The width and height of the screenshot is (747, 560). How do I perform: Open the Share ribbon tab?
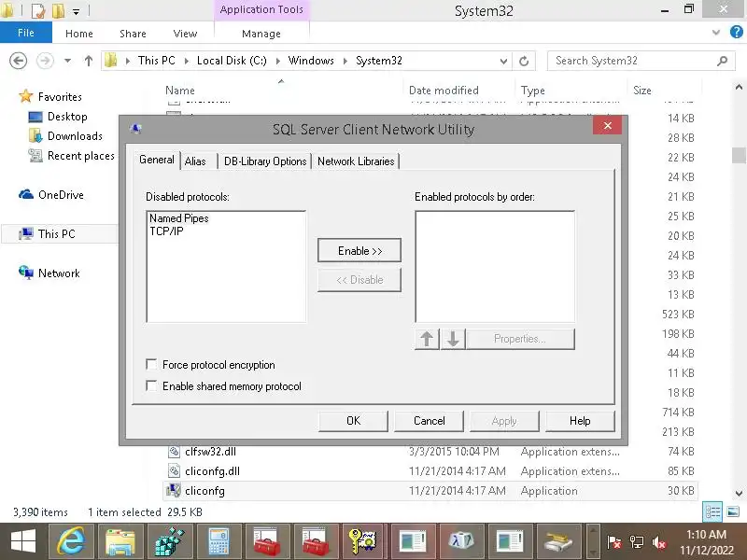(x=133, y=34)
